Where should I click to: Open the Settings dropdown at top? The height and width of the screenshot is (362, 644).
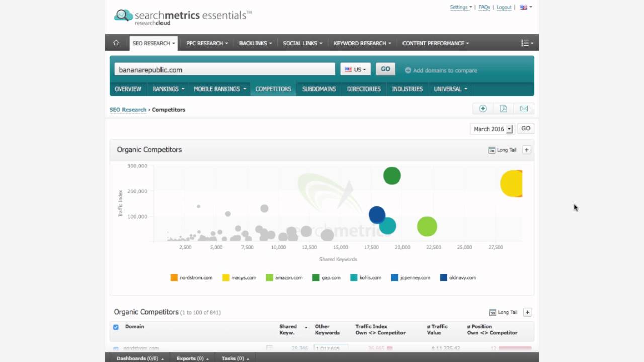coord(461,7)
